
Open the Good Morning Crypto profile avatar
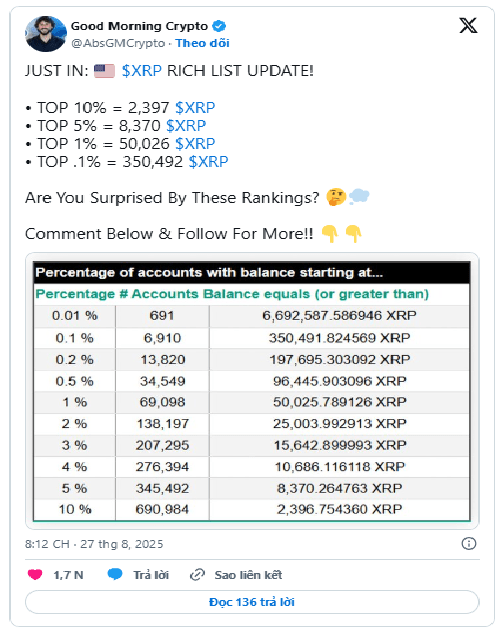[45, 34]
